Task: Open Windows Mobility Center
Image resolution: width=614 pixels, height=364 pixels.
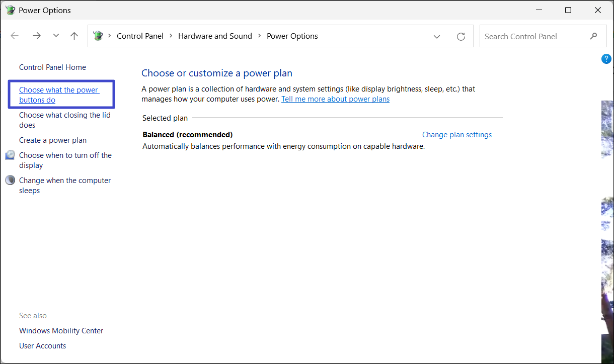Action: 61,331
